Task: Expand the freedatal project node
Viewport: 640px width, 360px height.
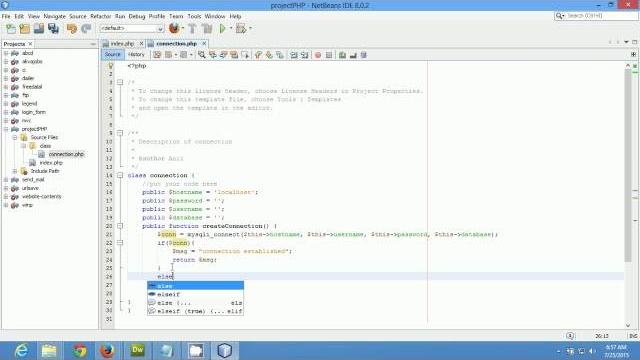Action: (x=6, y=87)
